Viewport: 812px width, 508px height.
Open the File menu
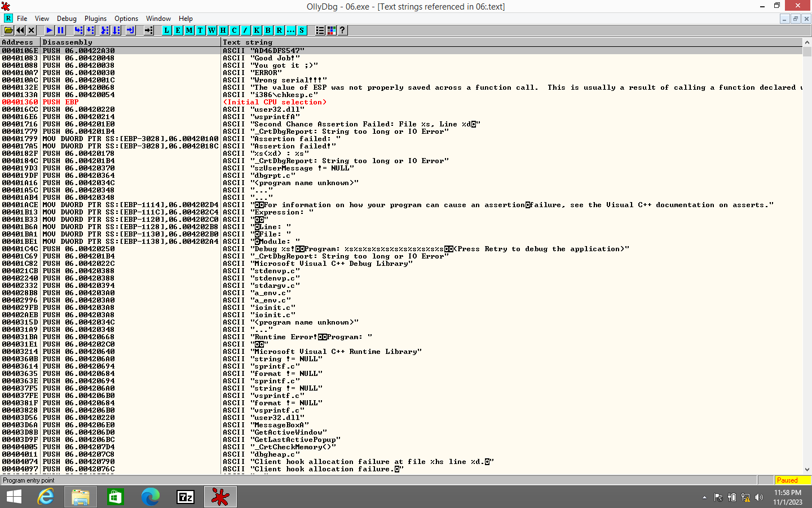click(x=22, y=19)
